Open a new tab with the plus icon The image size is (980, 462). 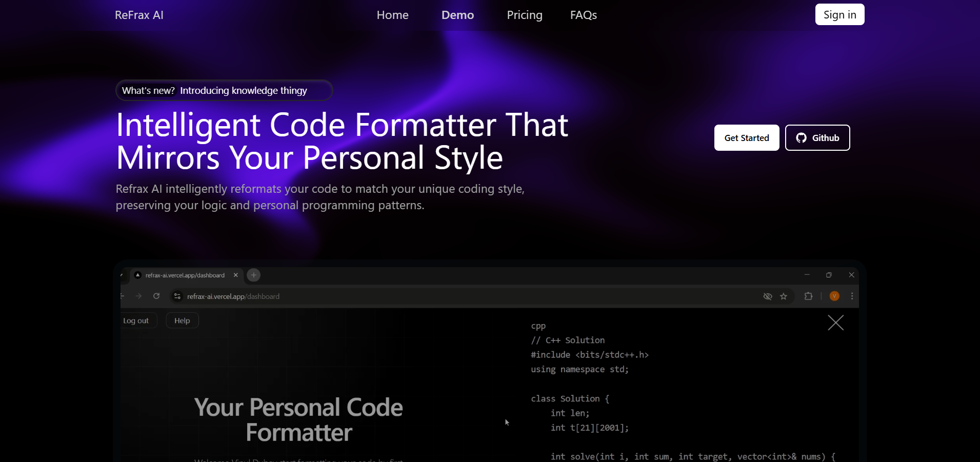click(253, 275)
